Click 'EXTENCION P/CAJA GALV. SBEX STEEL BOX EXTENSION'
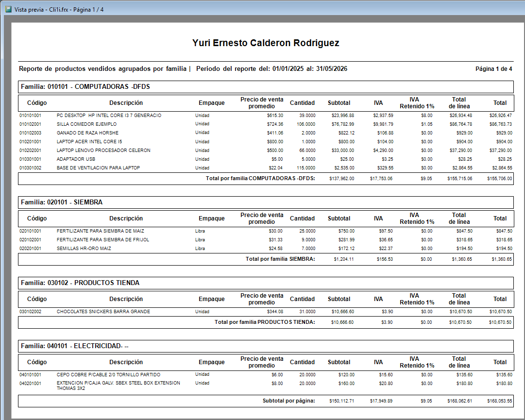525x420 pixels. click(x=118, y=383)
